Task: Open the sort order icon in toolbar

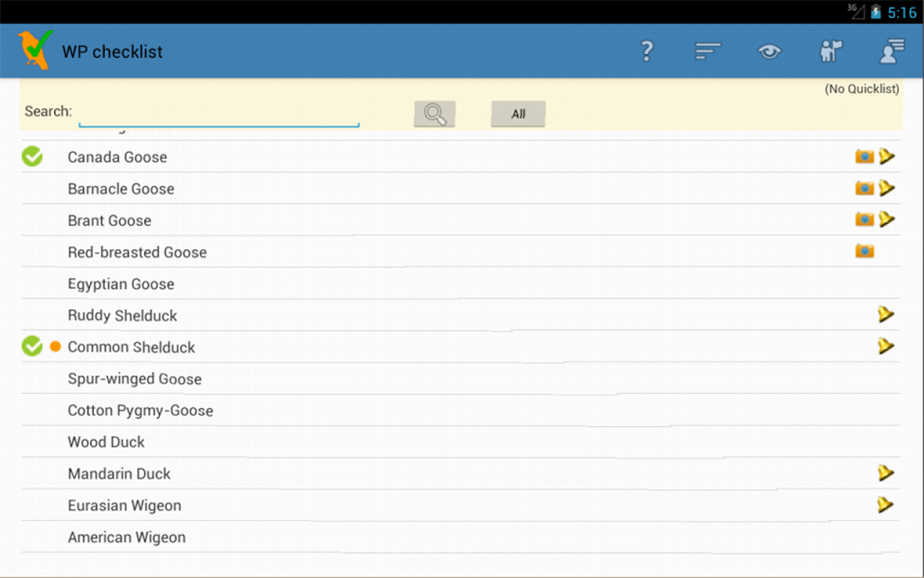Action: click(707, 51)
